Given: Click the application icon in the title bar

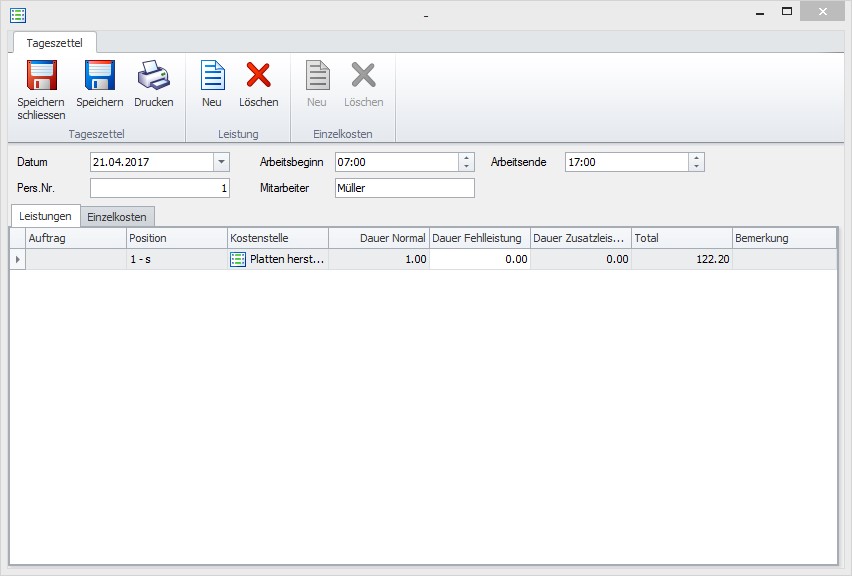Looking at the screenshot, I should pos(18,14).
